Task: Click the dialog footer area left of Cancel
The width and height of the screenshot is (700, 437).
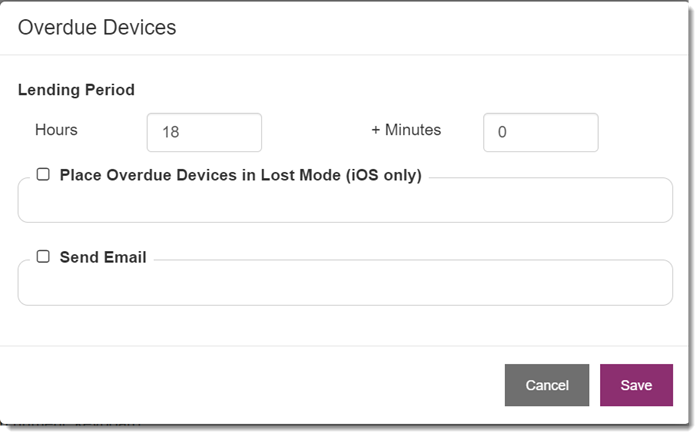Action: (252, 385)
